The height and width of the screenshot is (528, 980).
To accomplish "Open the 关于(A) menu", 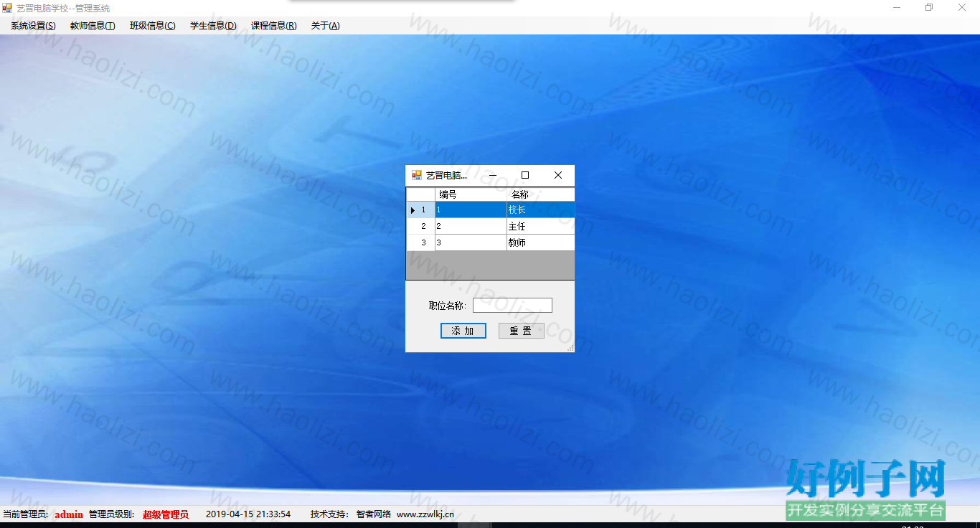I will [326, 26].
